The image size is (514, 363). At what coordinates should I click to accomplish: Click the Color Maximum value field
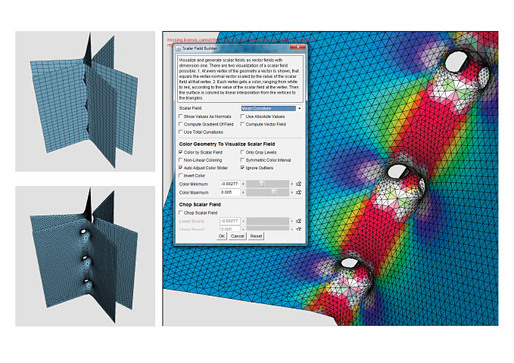click(x=230, y=192)
